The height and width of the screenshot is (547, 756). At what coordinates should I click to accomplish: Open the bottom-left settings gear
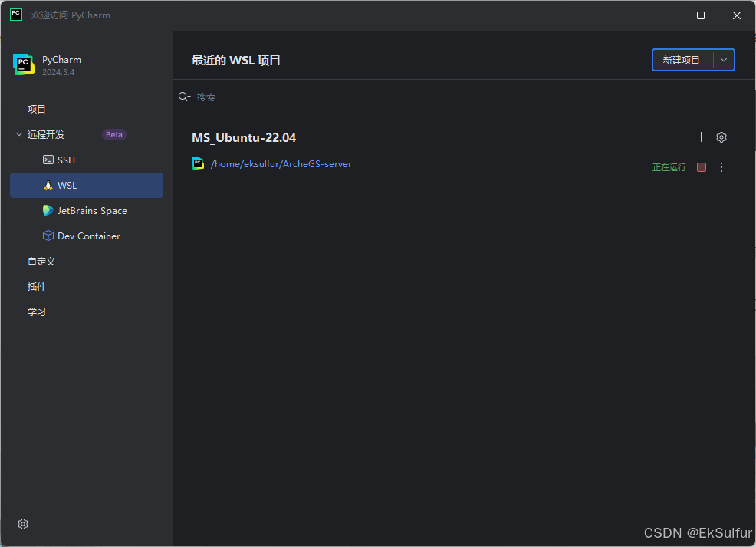tap(23, 524)
